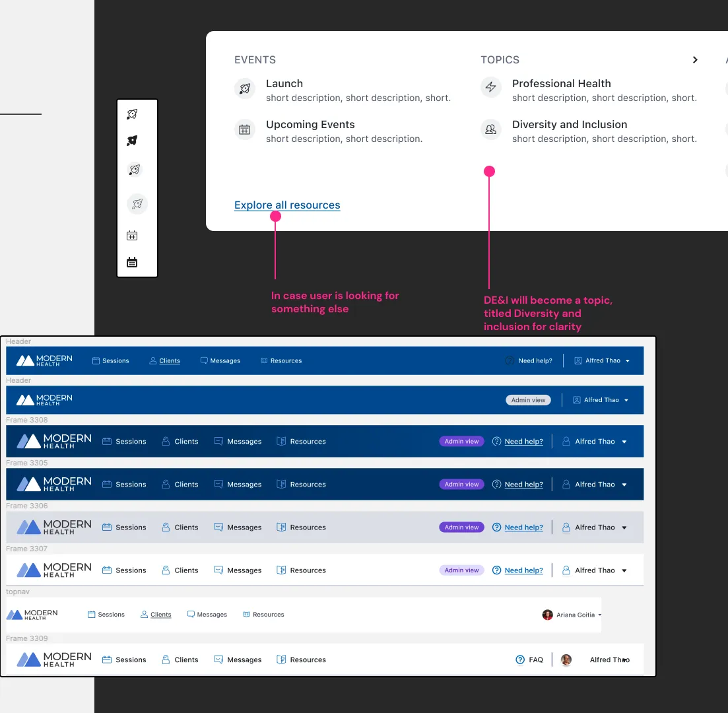Image resolution: width=728 pixels, height=713 pixels.
Task: Click the question mark icon in Frame 3307
Action: tap(496, 570)
